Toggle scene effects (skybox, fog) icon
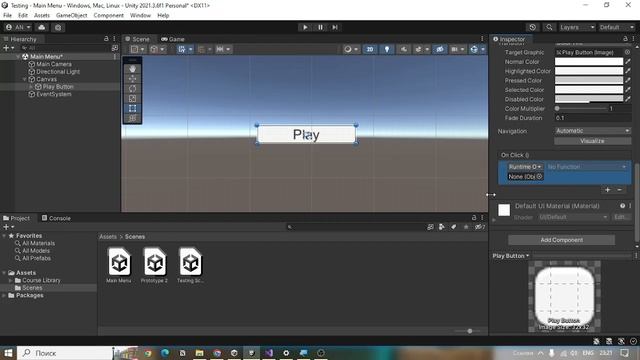 pos(418,49)
